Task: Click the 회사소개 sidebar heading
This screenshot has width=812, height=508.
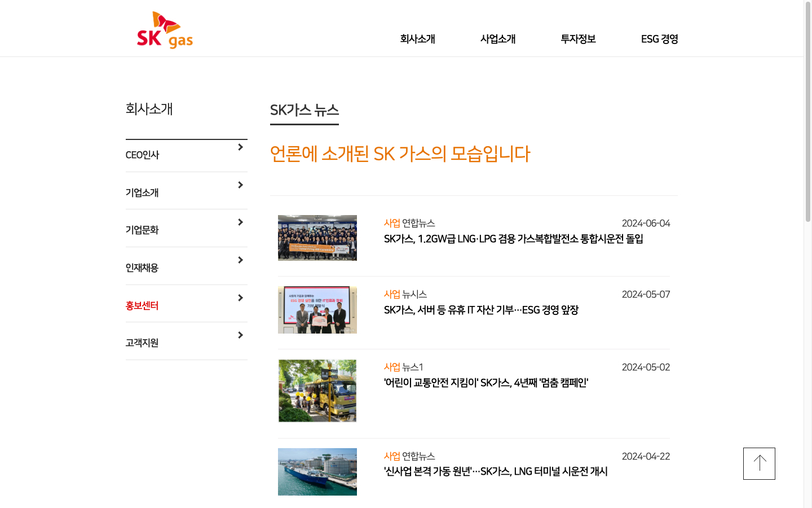Action: [x=149, y=109]
